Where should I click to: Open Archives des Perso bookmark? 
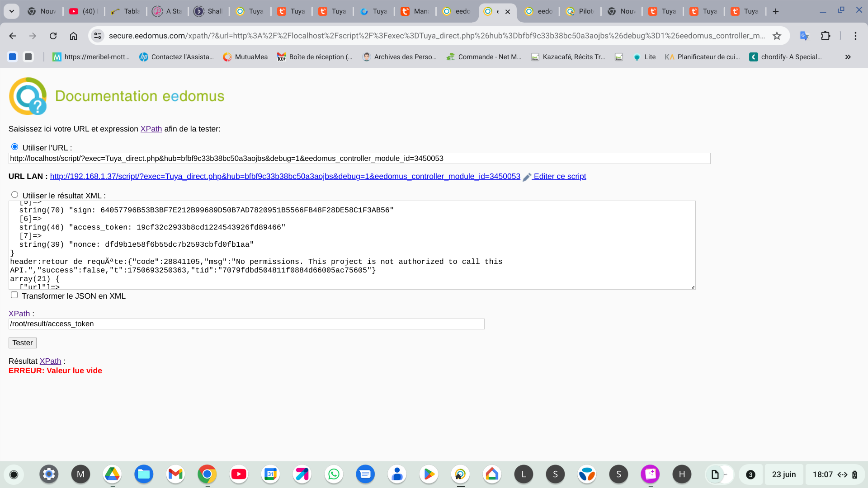click(x=400, y=57)
